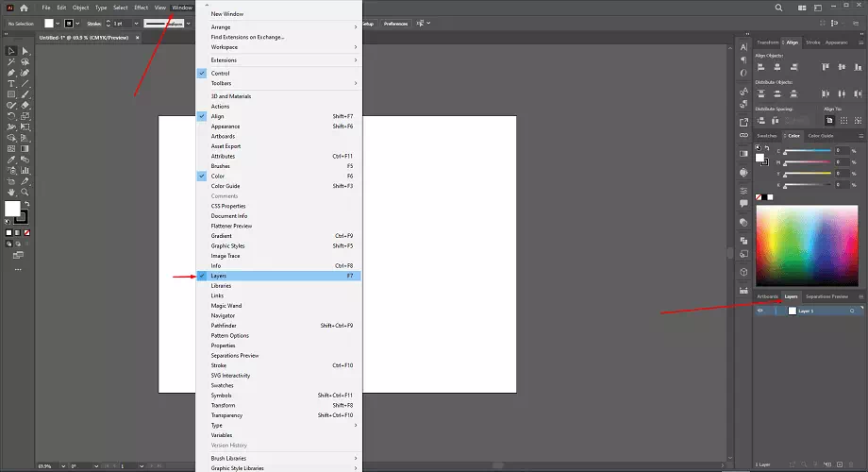Click Horizontal Align Left icon
The height and width of the screenshot is (472, 868).
click(x=761, y=67)
